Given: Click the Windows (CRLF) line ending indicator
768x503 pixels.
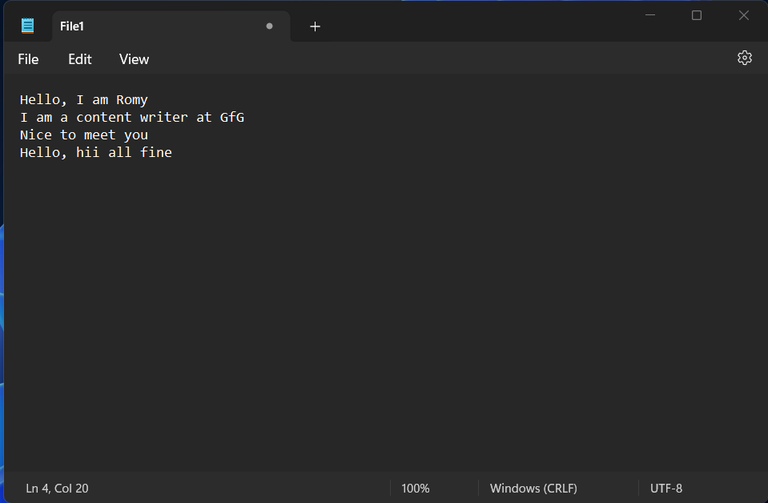Looking at the screenshot, I should click(533, 488).
